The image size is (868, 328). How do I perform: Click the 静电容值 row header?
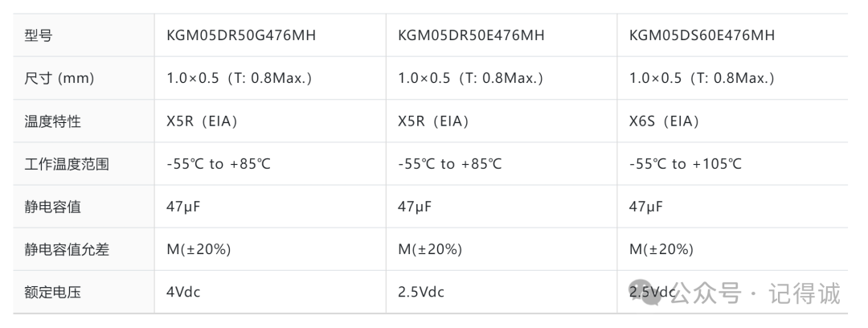coord(52,207)
